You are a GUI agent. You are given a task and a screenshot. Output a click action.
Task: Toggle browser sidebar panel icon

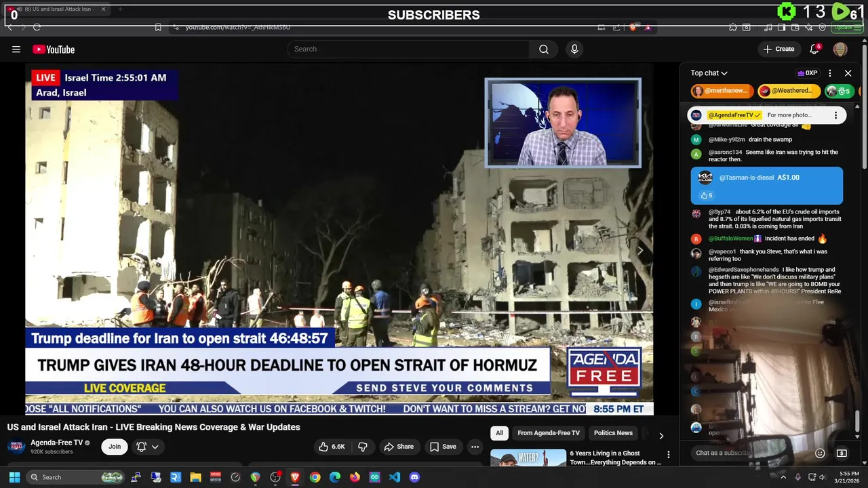click(781, 27)
